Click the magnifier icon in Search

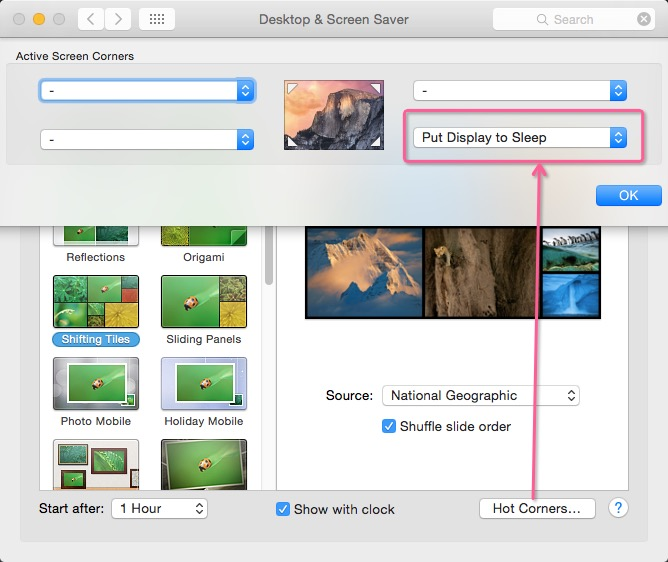click(x=542, y=20)
